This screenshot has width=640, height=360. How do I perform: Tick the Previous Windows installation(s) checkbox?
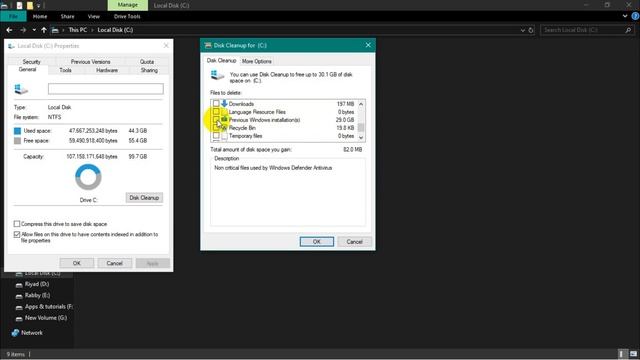216,120
